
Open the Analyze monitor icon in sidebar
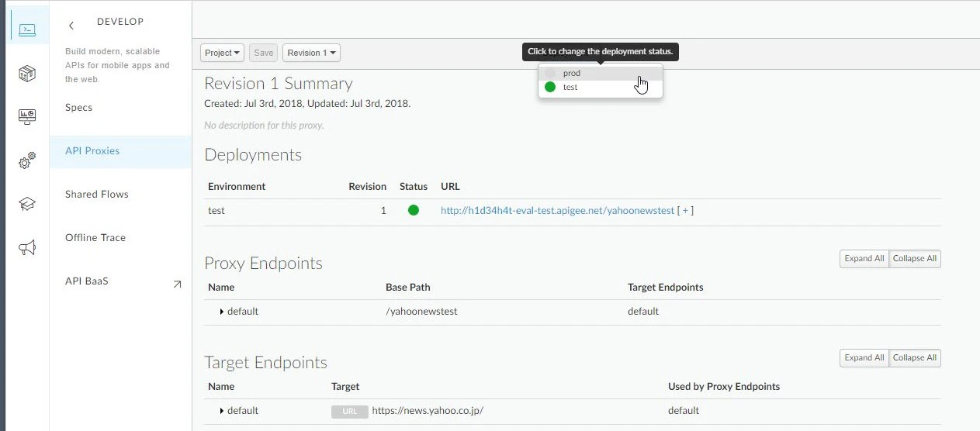pyautogui.click(x=27, y=117)
